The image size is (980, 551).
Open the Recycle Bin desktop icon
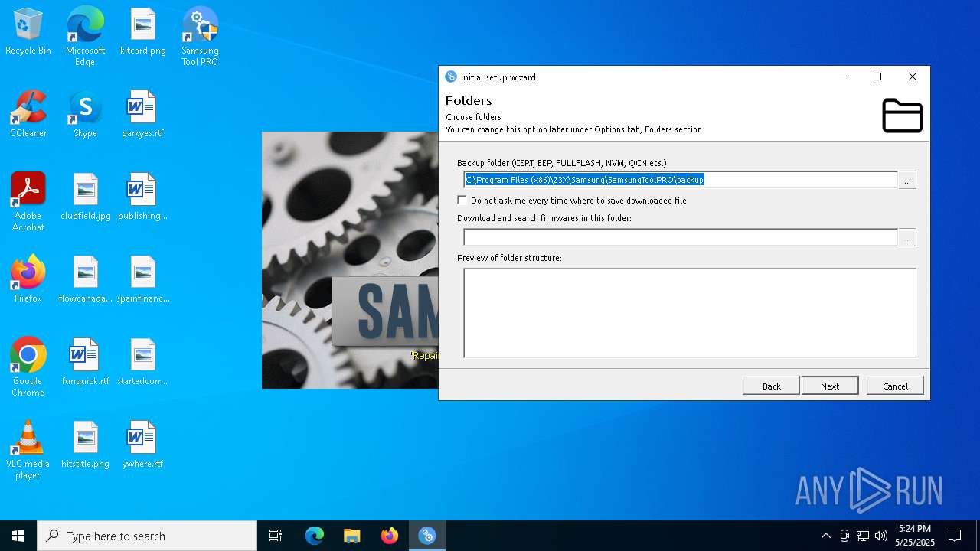click(x=28, y=32)
